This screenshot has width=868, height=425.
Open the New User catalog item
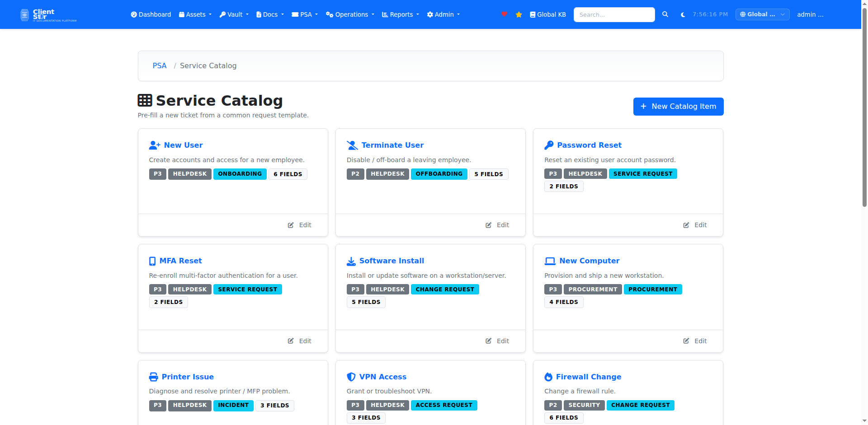coord(183,145)
